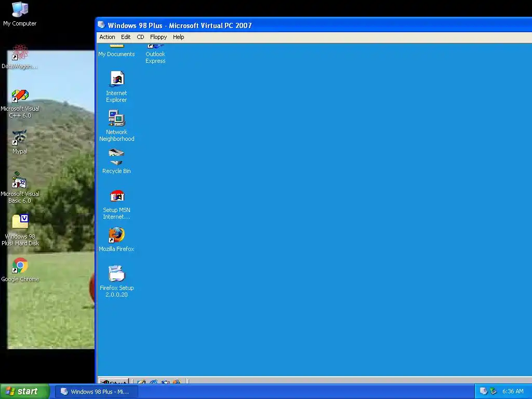
Task: Click the Virtual PC tray icon
Action: (x=484, y=391)
